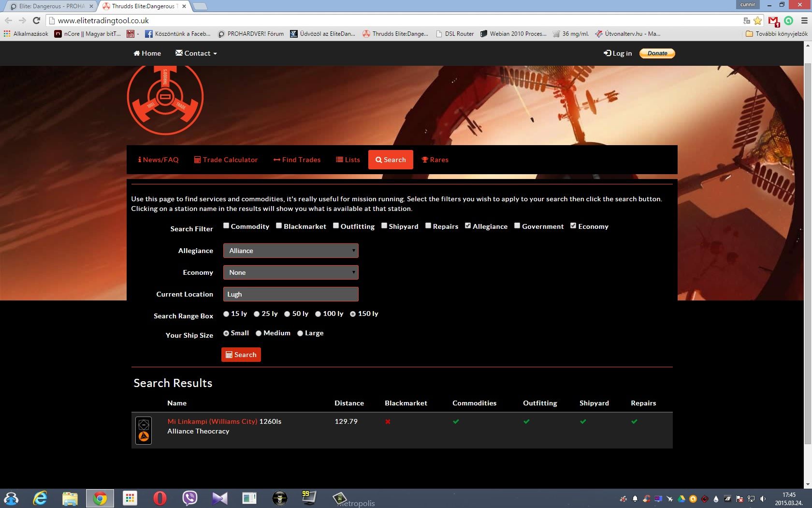The image size is (812, 508).
Task: Open the Gmail extension icon
Action: [x=774, y=21]
